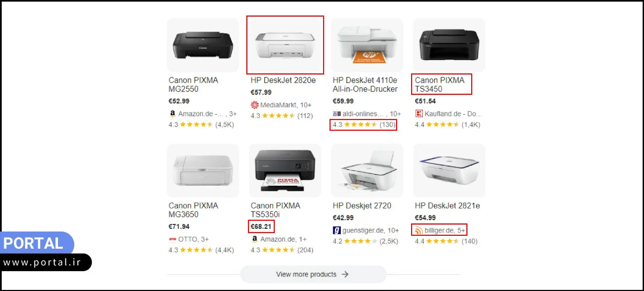This screenshot has width=644, height=291.
Task: Click the arrow in View more products
Action: 345,274
